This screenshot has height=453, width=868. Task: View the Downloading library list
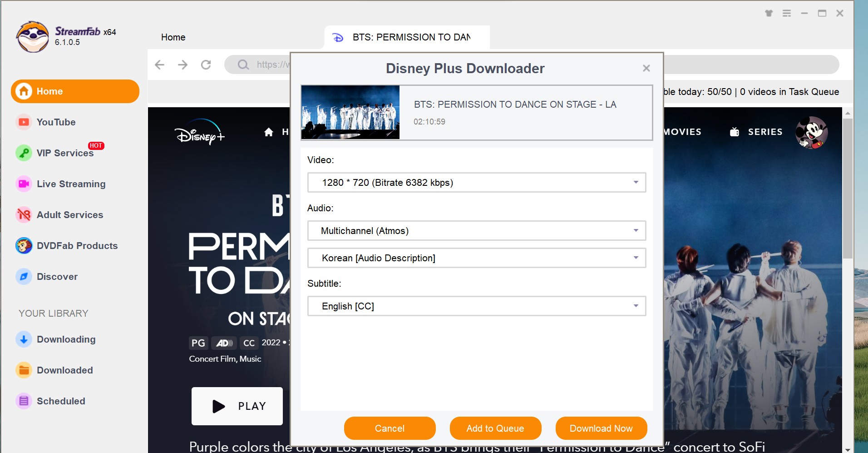click(x=66, y=339)
